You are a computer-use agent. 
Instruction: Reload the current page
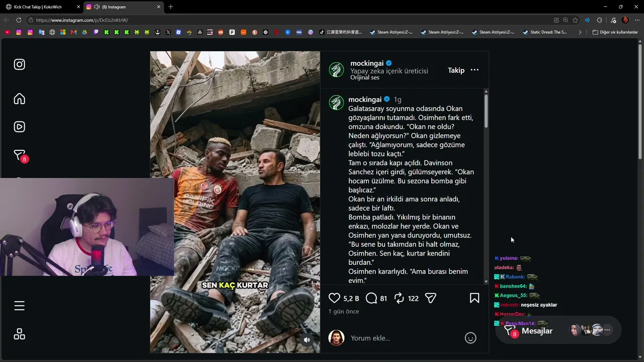19,20
